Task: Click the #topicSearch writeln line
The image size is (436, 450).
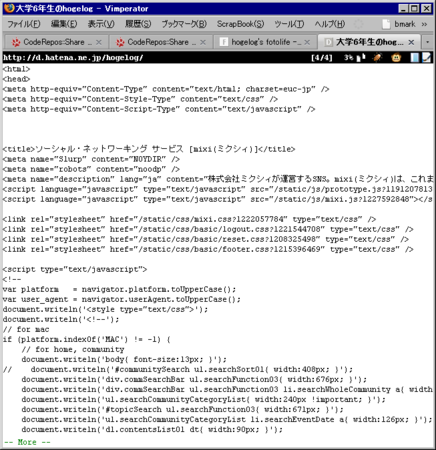Action: [182, 409]
